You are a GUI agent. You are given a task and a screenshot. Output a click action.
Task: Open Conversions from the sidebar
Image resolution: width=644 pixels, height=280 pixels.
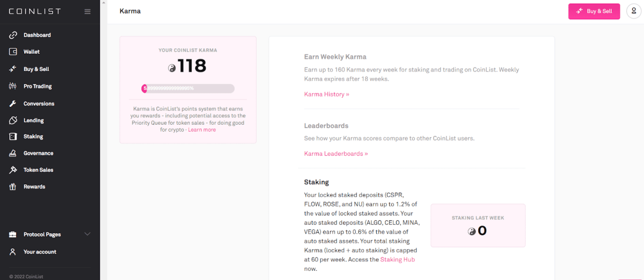pyautogui.click(x=39, y=103)
